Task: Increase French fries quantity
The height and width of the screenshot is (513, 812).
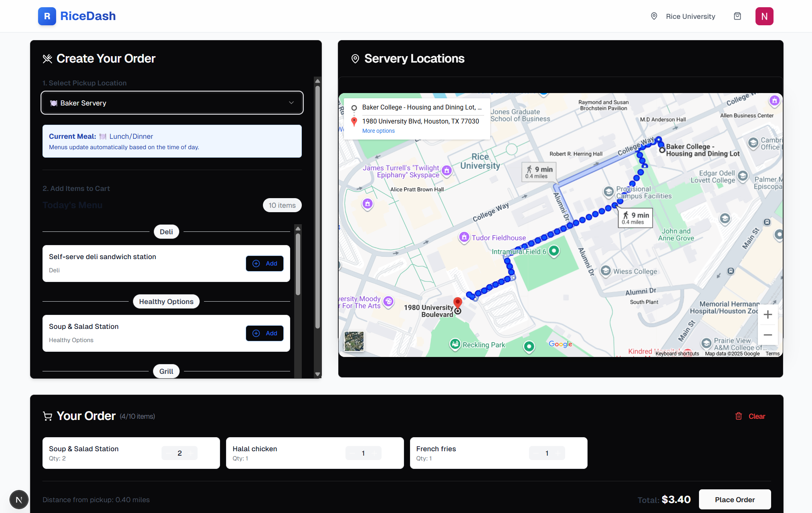Action: pos(557,453)
